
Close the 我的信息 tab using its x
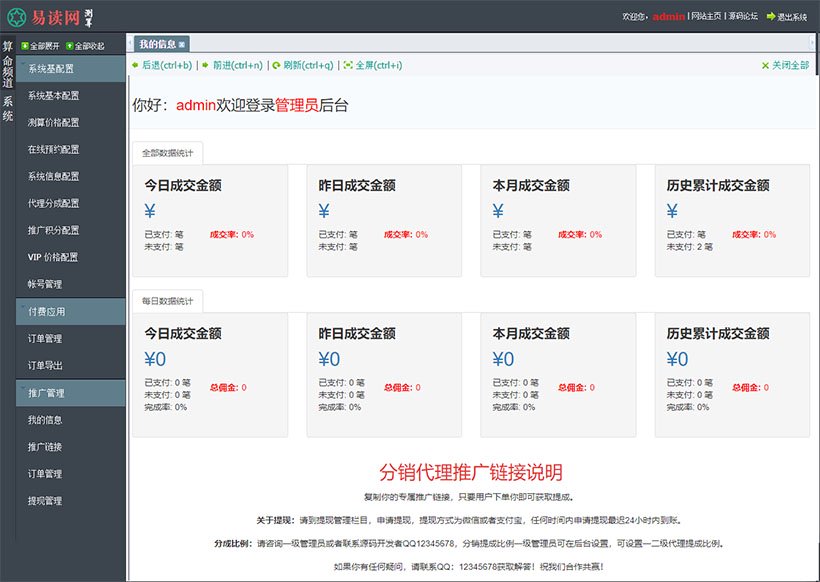tap(181, 45)
